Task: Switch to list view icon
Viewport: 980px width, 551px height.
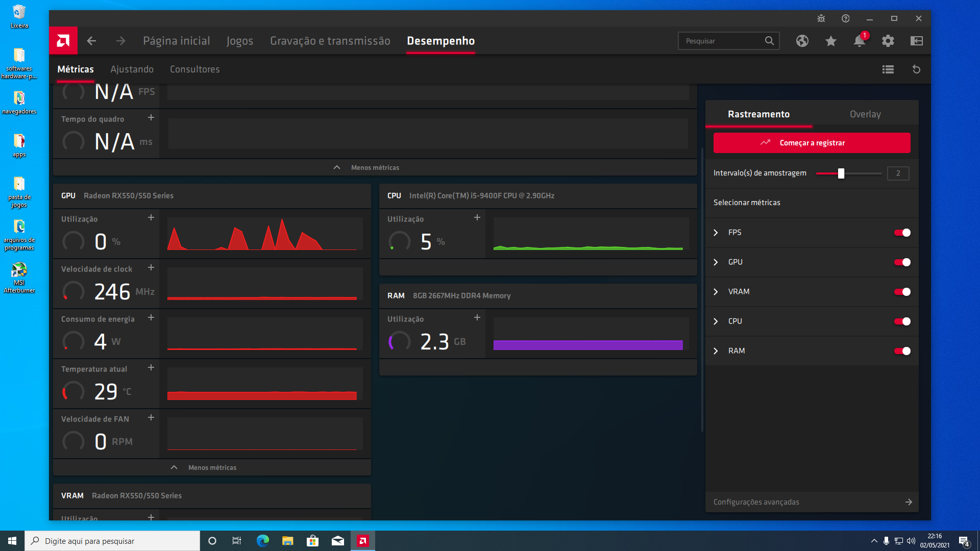Action: [x=888, y=69]
